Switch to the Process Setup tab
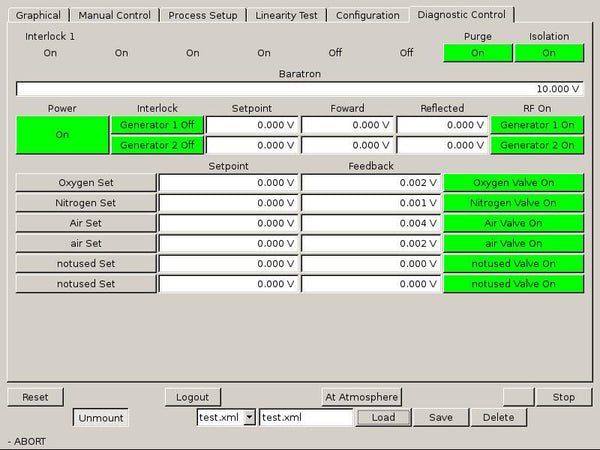Viewport: 600px width, 450px height. [x=203, y=16]
